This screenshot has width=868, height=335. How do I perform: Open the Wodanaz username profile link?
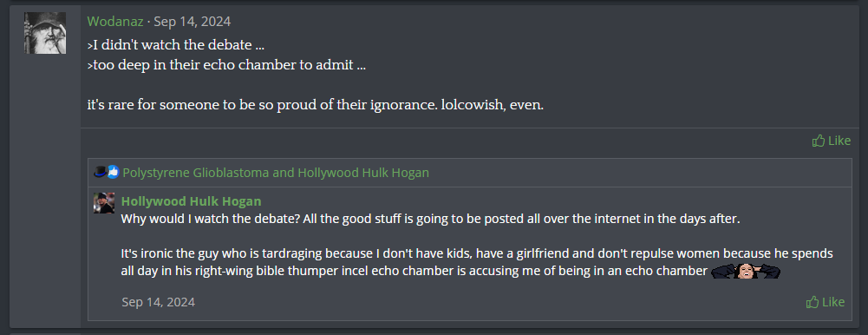pyautogui.click(x=115, y=22)
